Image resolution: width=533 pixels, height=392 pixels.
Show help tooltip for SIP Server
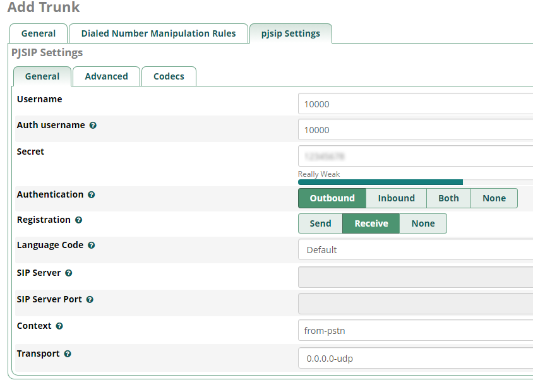pyautogui.click(x=69, y=273)
